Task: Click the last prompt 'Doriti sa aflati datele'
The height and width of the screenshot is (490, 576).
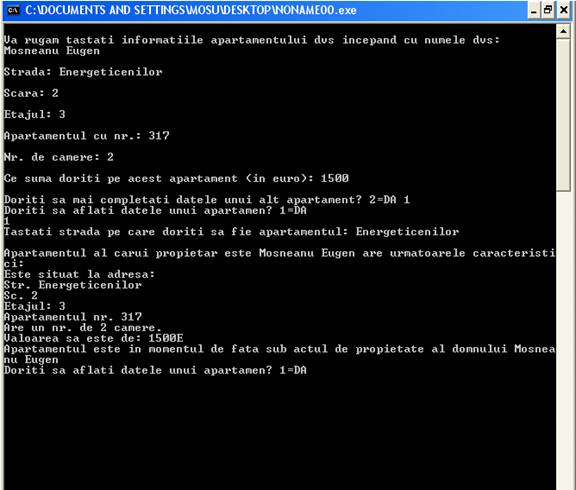Action: [x=155, y=370]
